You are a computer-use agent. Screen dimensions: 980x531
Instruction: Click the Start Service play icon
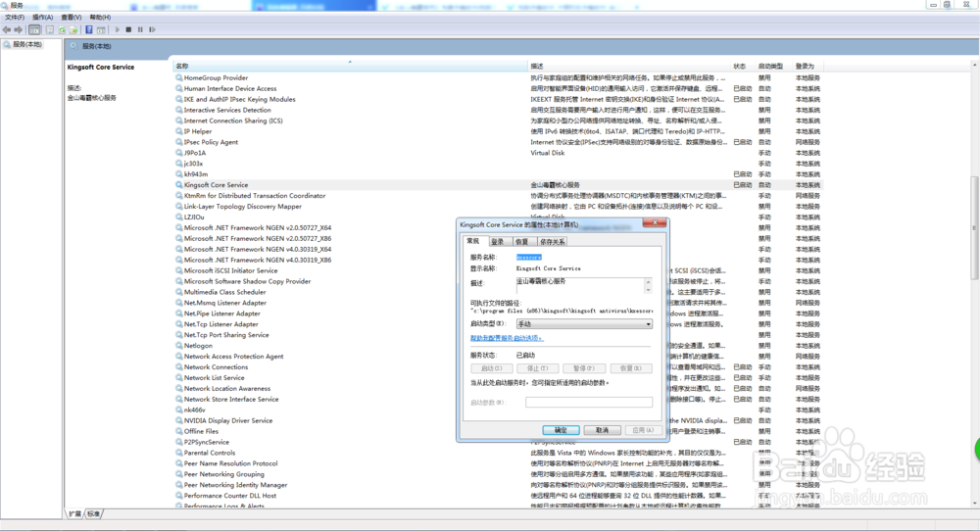pyautogui.click(x=117, y=29)
